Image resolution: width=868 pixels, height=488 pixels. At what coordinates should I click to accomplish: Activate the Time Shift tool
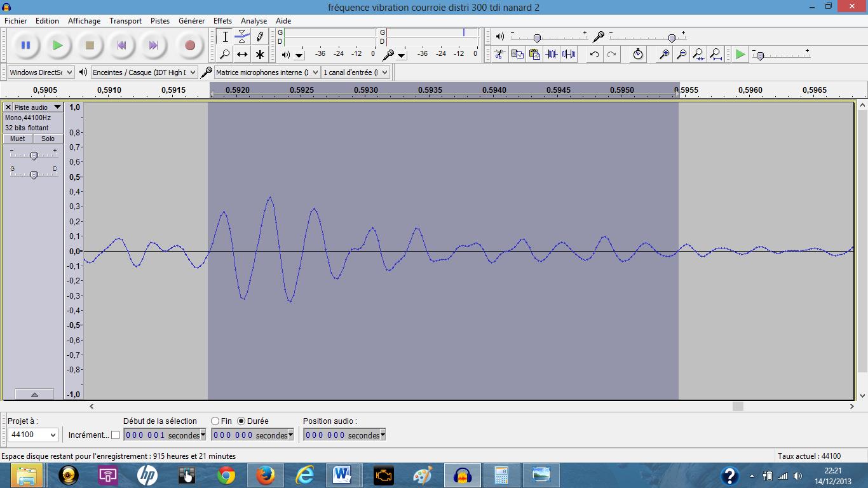point(242,55)
